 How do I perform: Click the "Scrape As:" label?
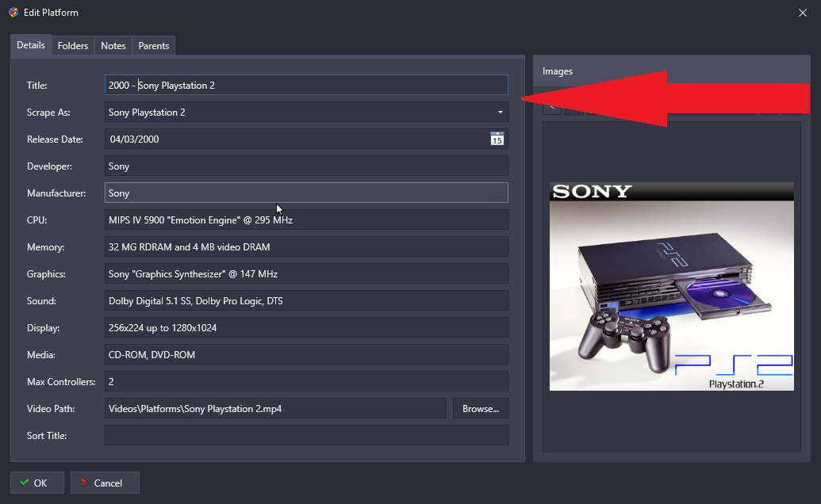pos(48,113)
